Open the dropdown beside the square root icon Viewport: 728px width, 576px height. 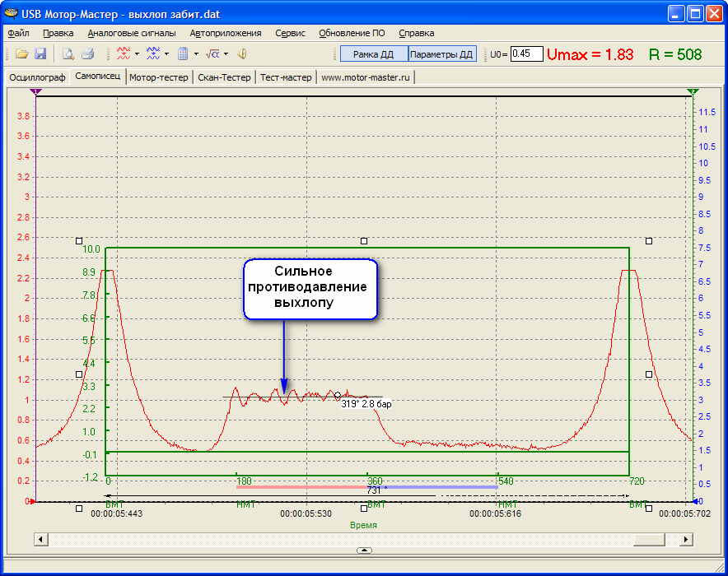click(x=226, y=54)
